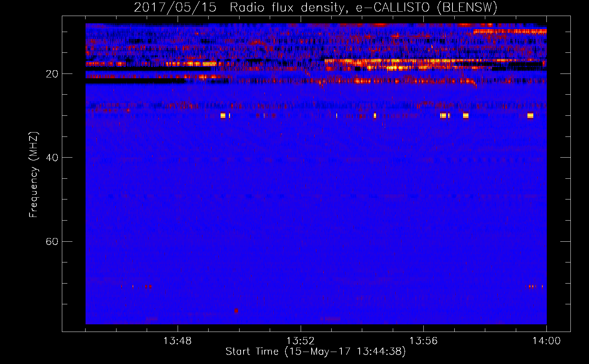Click the '13:52' time tick label

point(300,341)
